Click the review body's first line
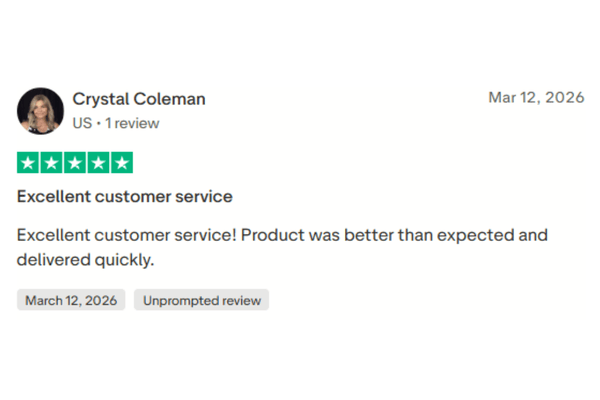 pyautogui.click(x=282, y=236)
